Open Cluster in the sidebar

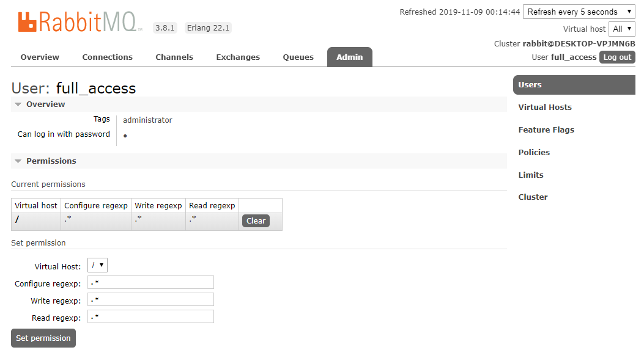point(533,197)
